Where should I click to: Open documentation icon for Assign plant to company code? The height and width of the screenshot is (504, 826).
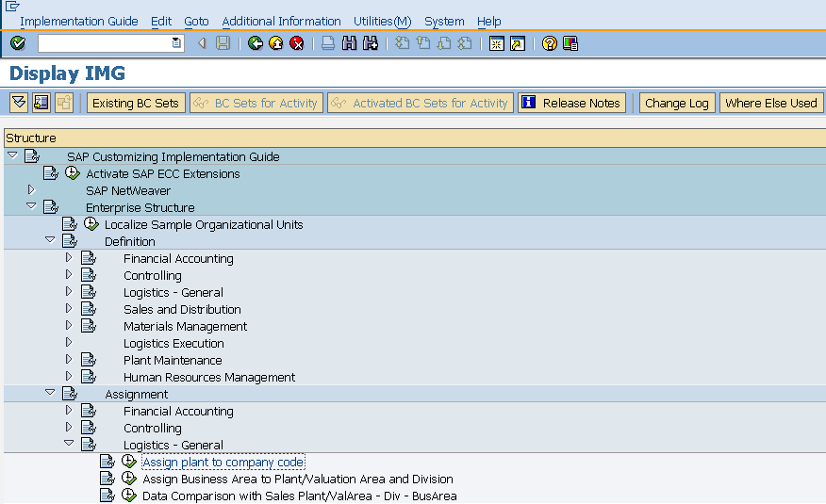(x=107, y=462)
